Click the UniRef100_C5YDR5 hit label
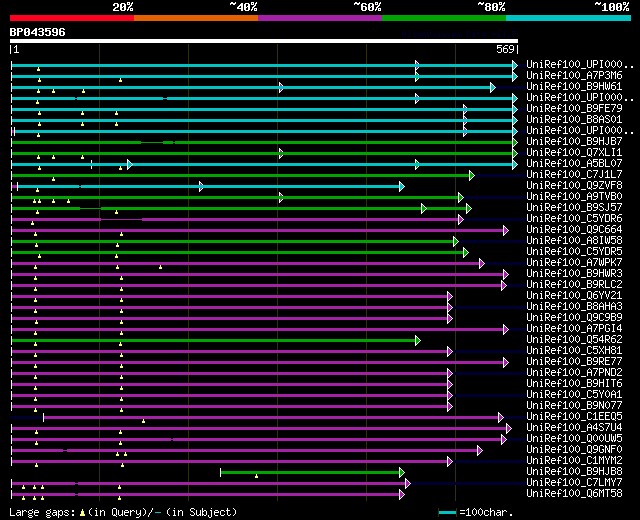Image resolution: width=640 pixels, height=520 pixels. coord(574,252)
